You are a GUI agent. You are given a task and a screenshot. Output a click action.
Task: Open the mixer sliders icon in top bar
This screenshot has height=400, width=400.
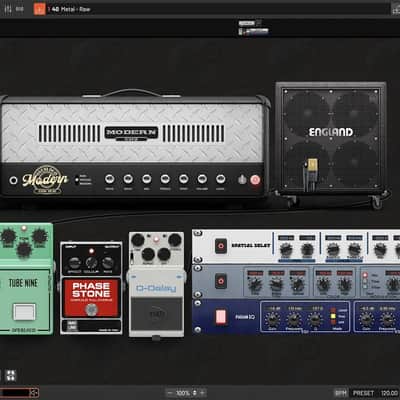pos(8,9)
